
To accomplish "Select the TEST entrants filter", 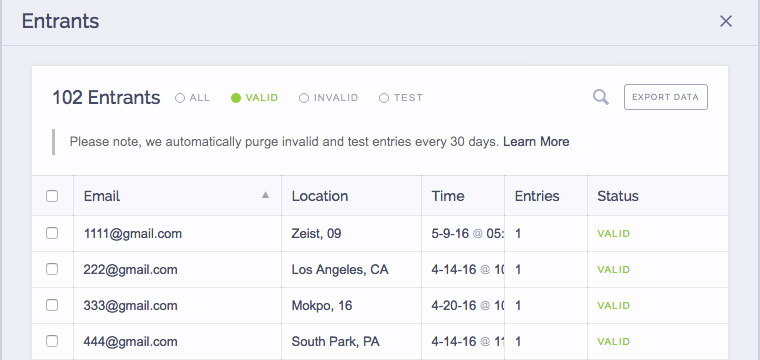I will (x=401, y=98).
